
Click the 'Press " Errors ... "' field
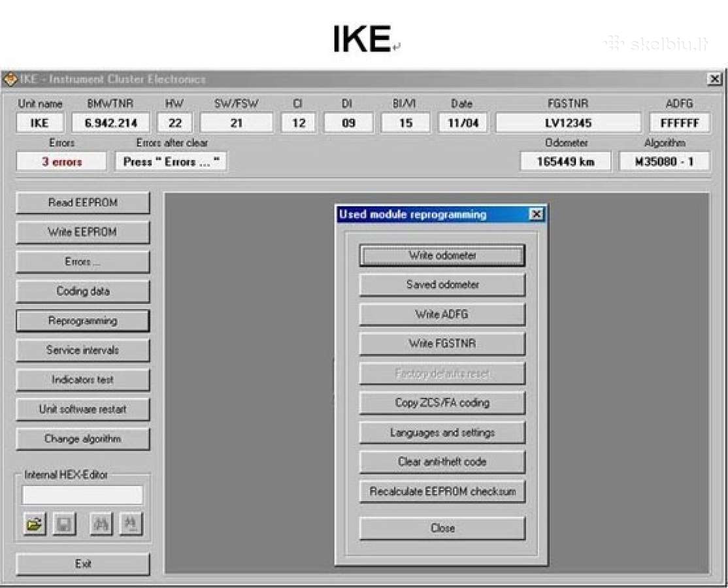171,161
